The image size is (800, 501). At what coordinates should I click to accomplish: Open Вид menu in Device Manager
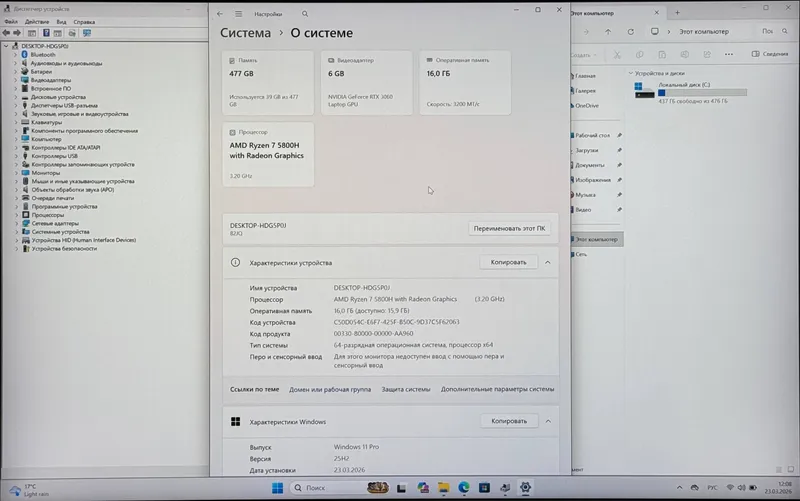pos(61,22)
